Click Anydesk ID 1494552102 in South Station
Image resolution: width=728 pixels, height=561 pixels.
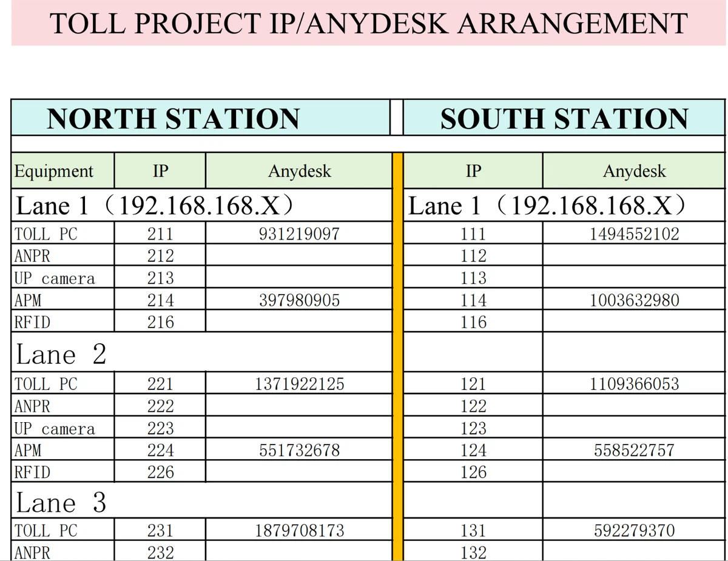pyautogui.click(x=635, y=234)
